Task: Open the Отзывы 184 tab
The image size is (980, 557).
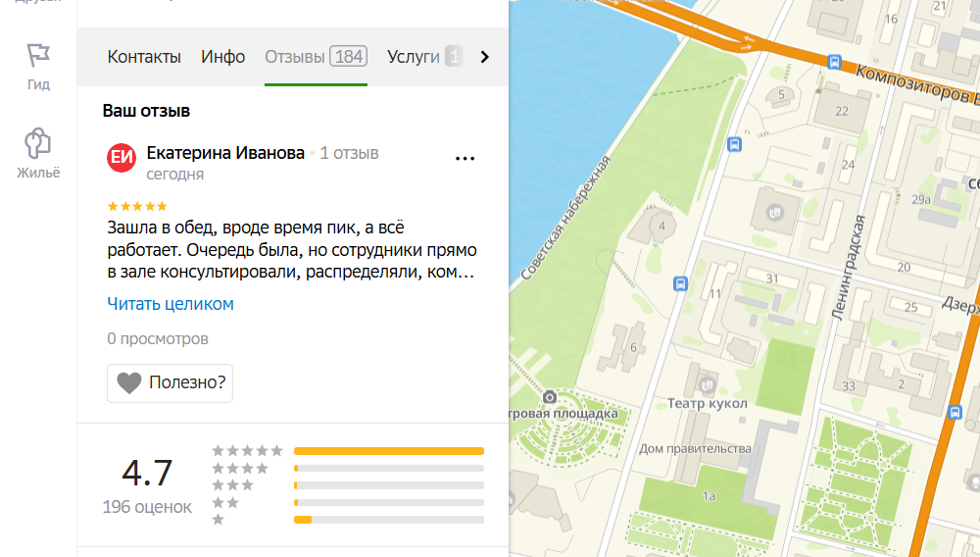Action: [x=316, y=57]
